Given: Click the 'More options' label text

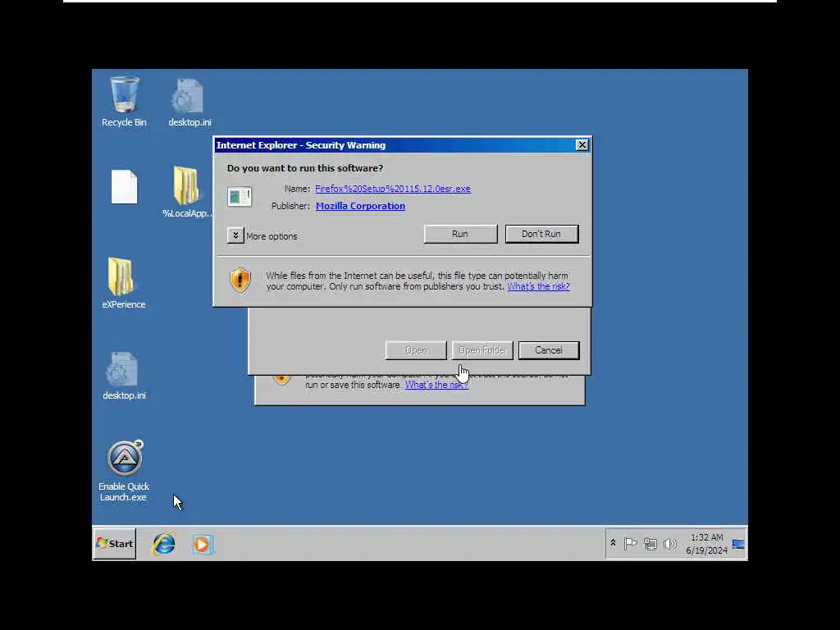Looking at the screenshot, I should (272, 236).
